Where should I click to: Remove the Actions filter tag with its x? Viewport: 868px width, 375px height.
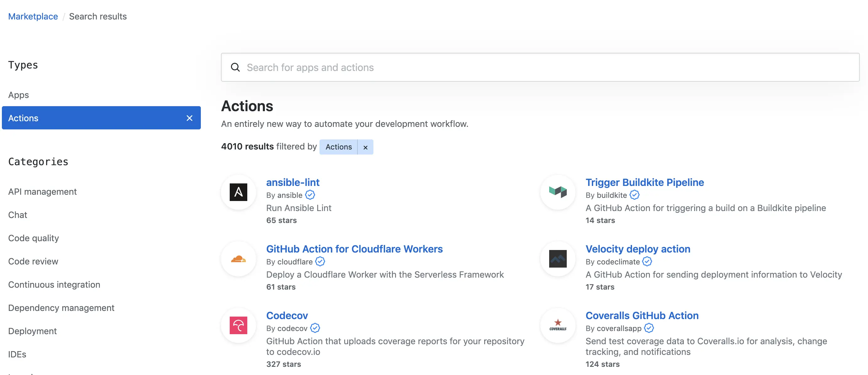pyautogui.click(x=365, y=147)
